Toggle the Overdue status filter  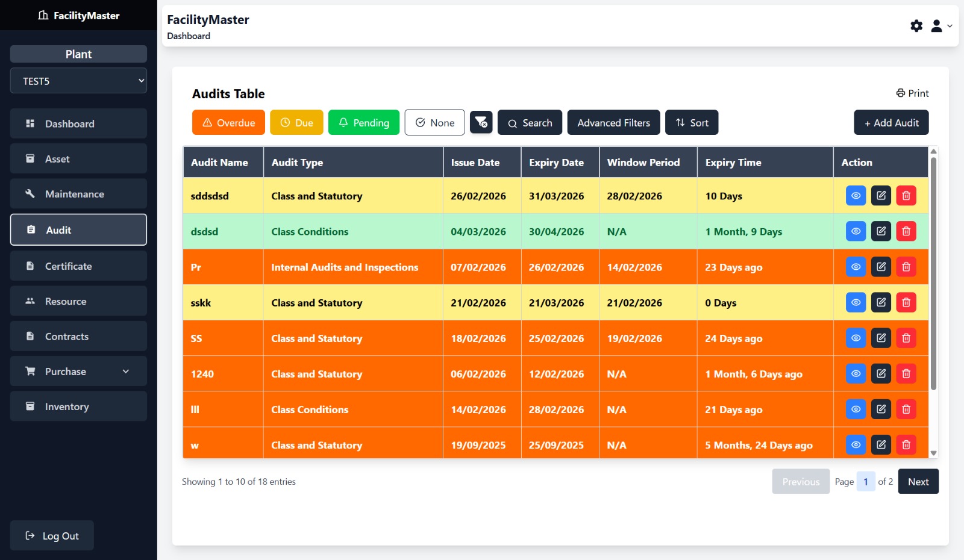(228, 122)
